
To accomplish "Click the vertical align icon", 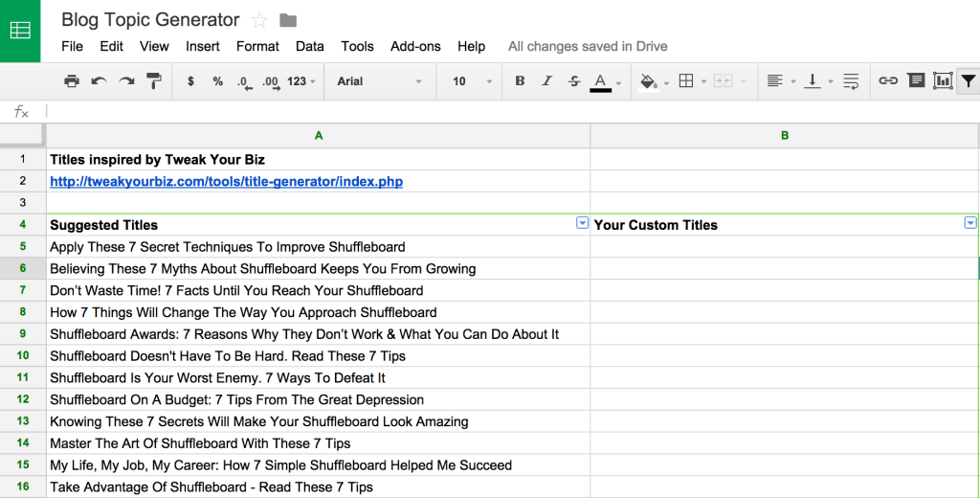I will (812, 80).
